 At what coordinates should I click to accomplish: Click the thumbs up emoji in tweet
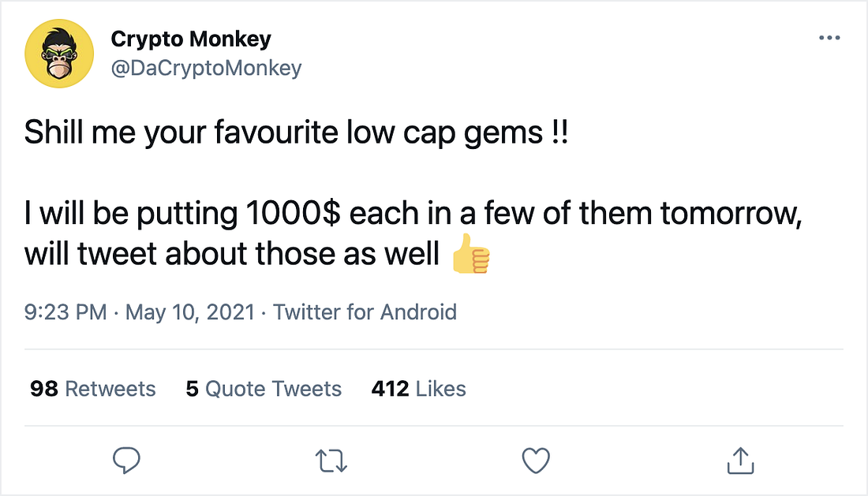(x=470, y=254)
